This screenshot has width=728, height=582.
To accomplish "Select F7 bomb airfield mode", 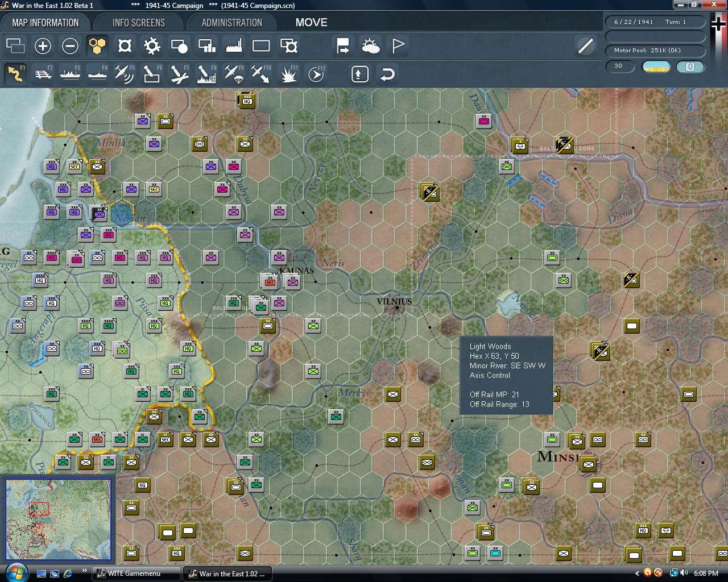I will [179, 74].
